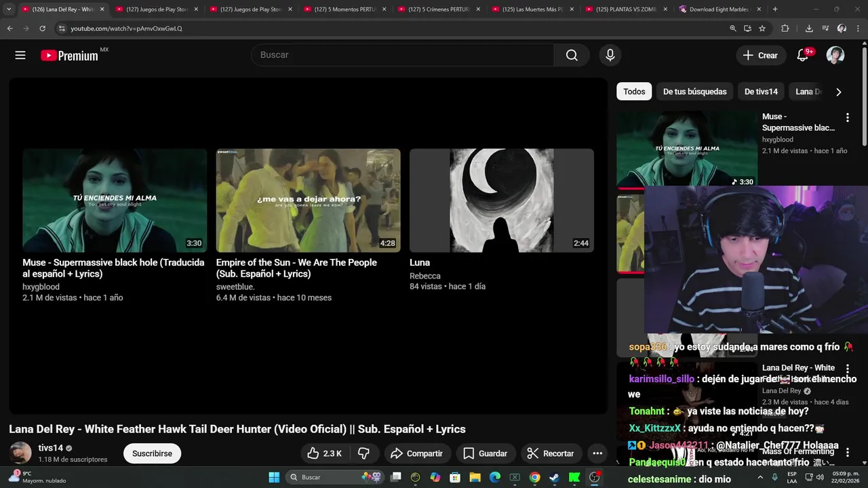
Task: Subscribe with the Suscribirse button
Action: pos(152,453)
